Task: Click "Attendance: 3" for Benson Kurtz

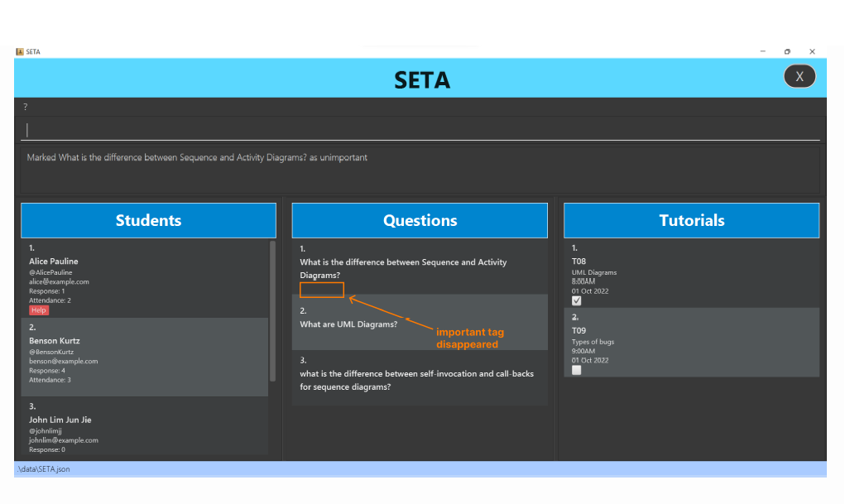Action: [50, 380]
